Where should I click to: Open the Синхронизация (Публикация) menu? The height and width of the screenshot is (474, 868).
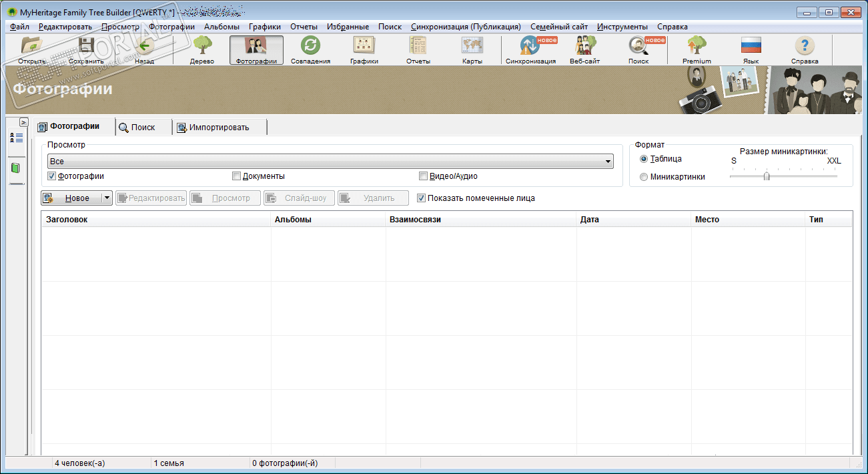(x=466, y=27)
